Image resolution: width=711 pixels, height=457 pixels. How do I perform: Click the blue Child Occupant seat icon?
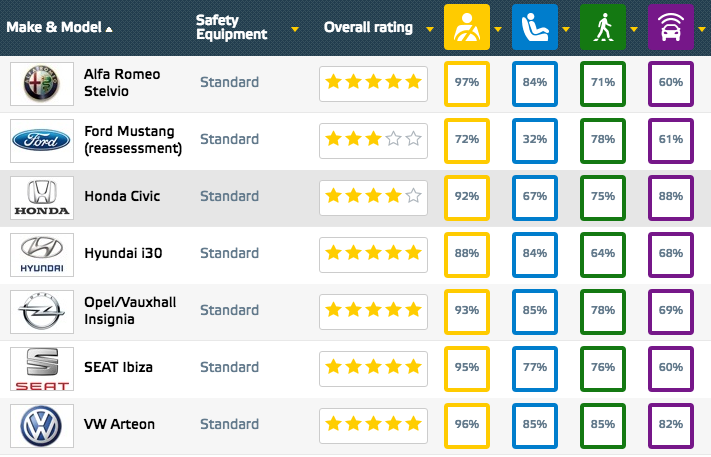(533, 27)
